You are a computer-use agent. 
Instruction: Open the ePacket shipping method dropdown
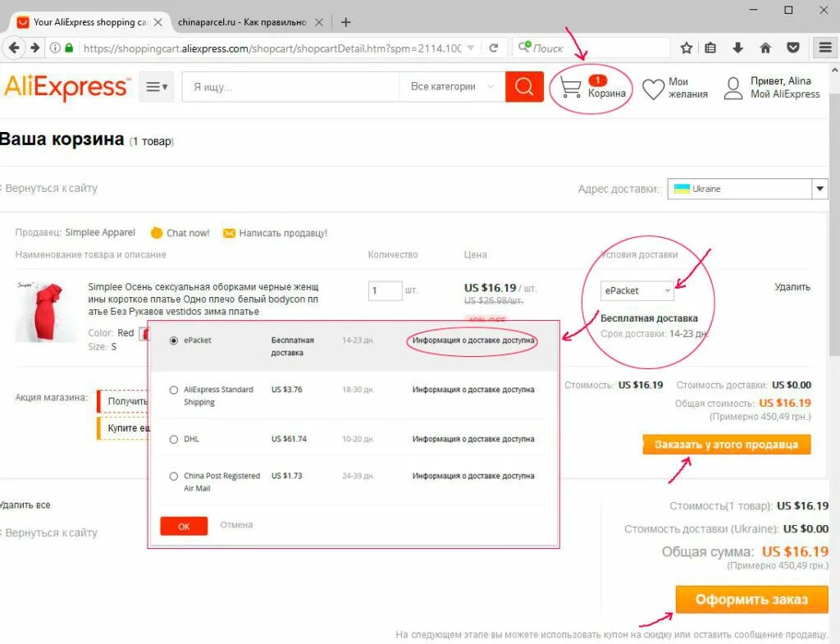tap(637, 290)
